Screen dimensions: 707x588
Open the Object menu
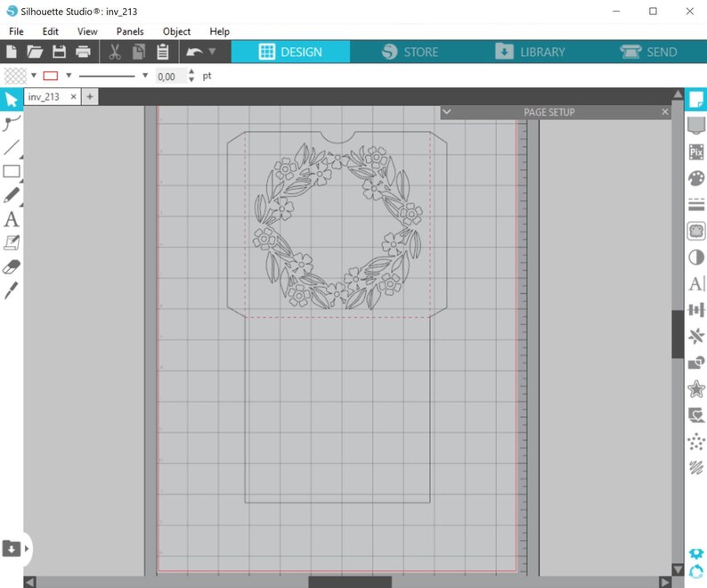[176, 31]
